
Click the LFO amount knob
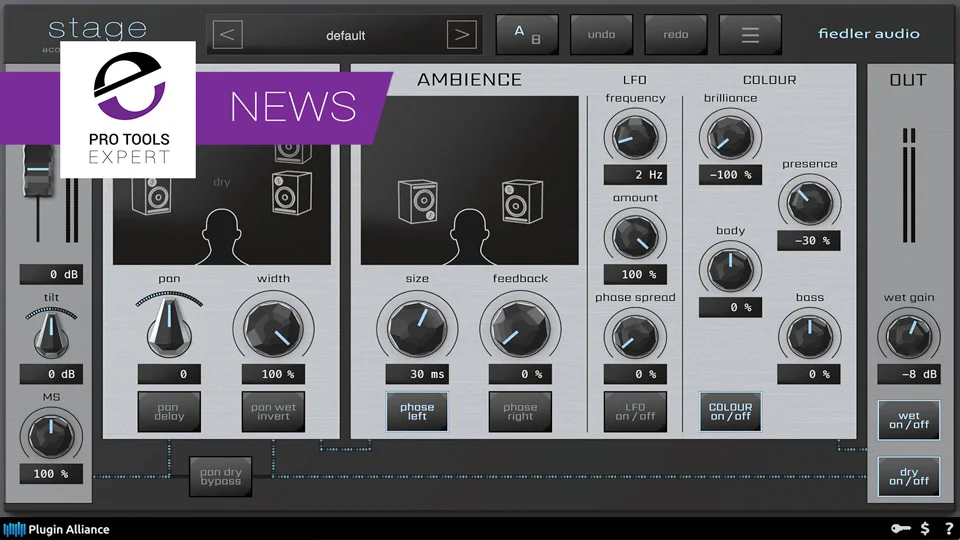(635, 237)
